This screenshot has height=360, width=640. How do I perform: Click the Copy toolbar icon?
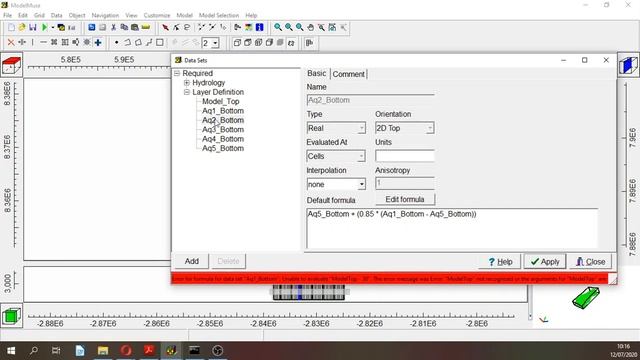click(x=124, y=27)
